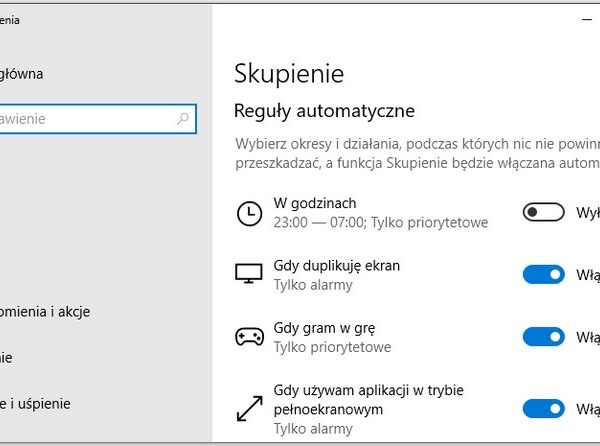This screenshot has height=446, width=600.
Task: Disable the Gdy duplikuję ekran toggle
Action: tap(543, 275)
